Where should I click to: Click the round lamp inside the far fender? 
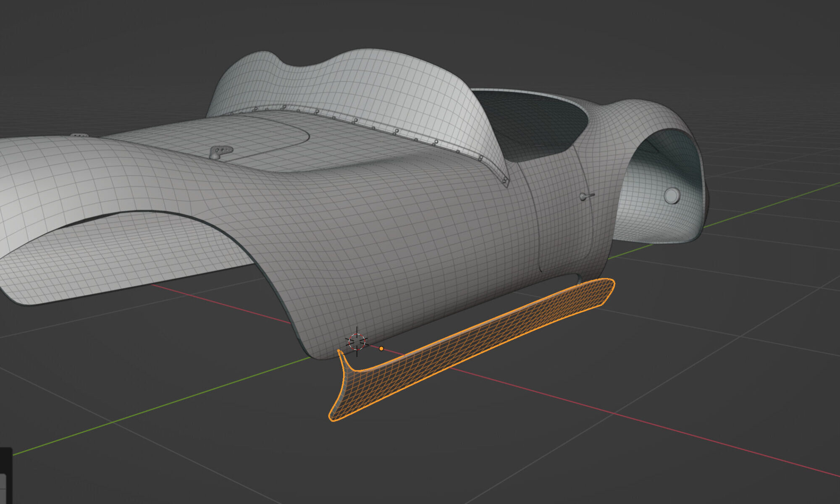(672, 196)
